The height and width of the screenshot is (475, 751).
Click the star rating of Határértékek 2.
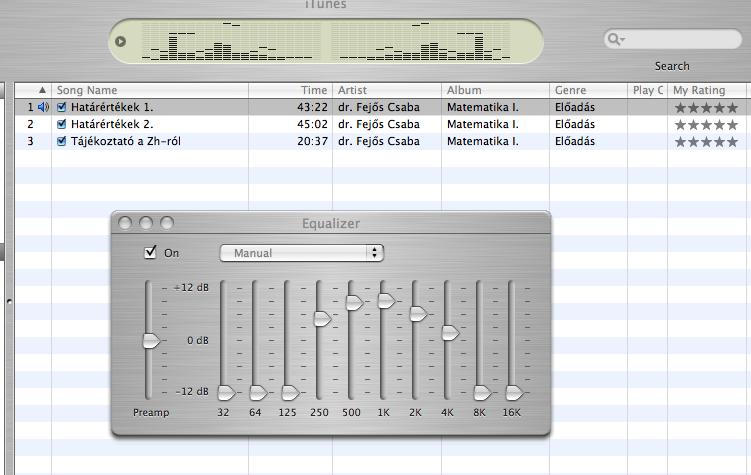706,125
